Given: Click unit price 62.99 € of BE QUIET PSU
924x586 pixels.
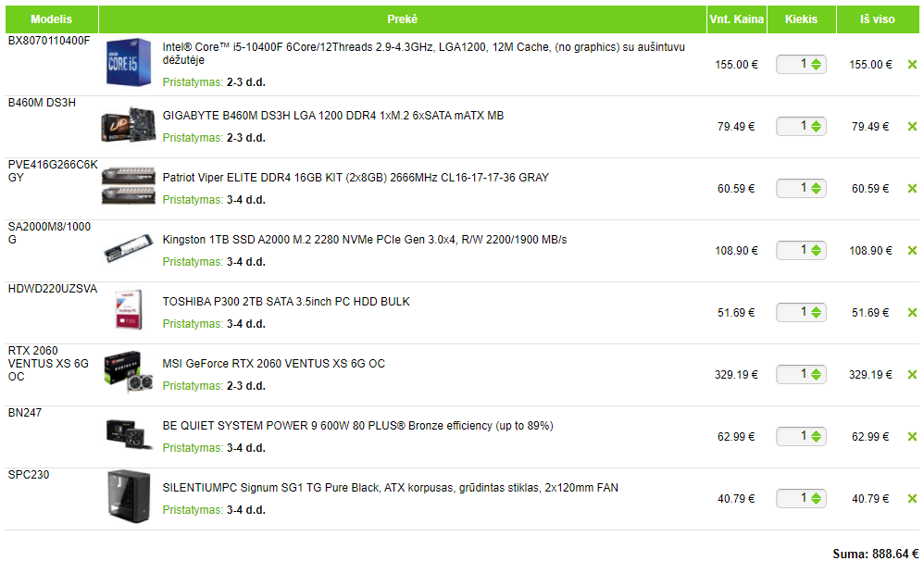Looking at the screenshot, I should (x=736, y=436).
